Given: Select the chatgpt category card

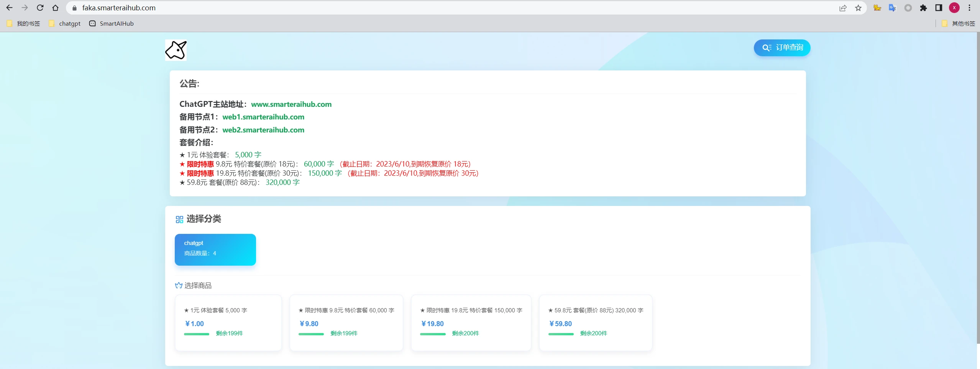Looking at the screenshot, I should pyautogui.click(x=215, y=250).
